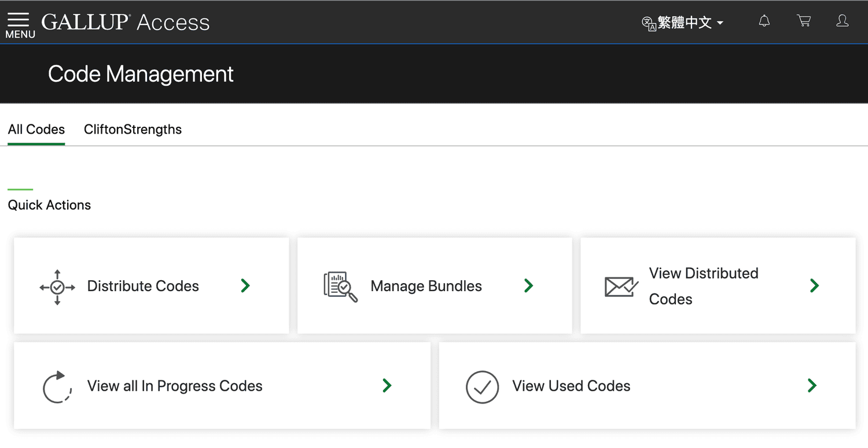Open the shopping cart
The width and height of the screenshot is (868, 448).
tap(804, 21)
